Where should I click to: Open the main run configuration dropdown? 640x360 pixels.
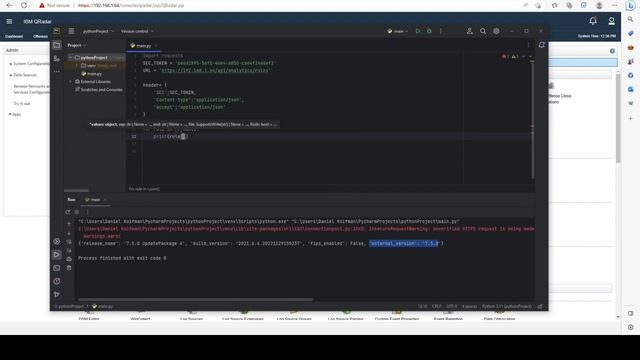[398, 31]
